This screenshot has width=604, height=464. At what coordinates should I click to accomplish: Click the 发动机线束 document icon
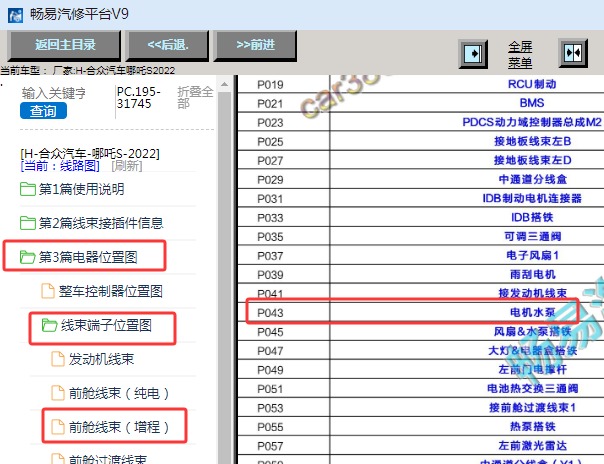(58, 359)
